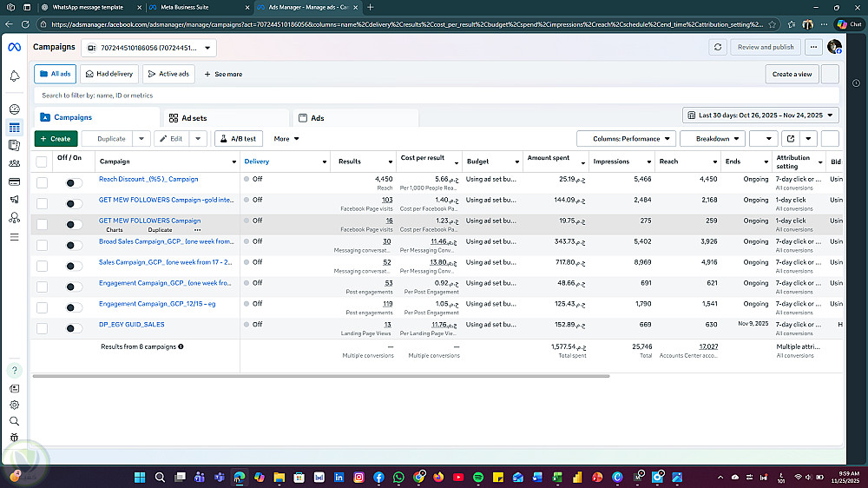Image resolution: width=868 pixels, height=488 pixels.
Task: Switch to the Ads tab
Action: [355, 118]
